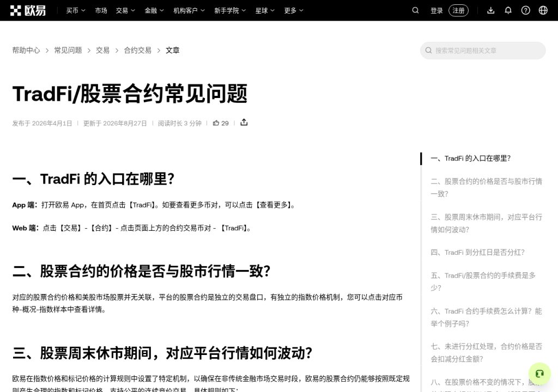Open the language globe icon
Viewport: 558px width, 392px height.
[x=543, y=10]
